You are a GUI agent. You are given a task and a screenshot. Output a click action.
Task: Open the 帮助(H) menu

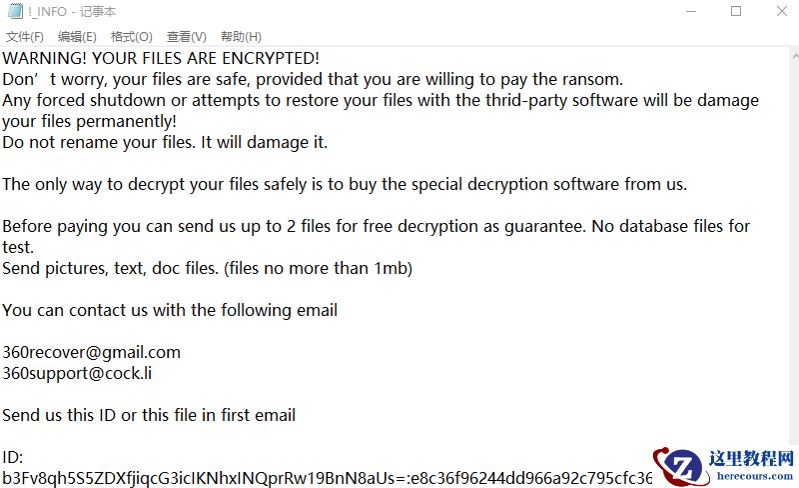pos(240,37)
